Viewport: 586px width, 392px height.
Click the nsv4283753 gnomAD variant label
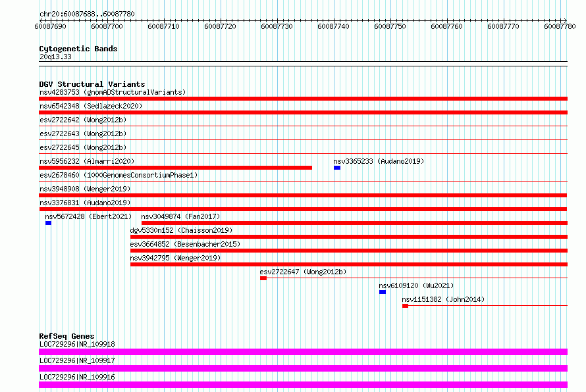tap(113, 92)
